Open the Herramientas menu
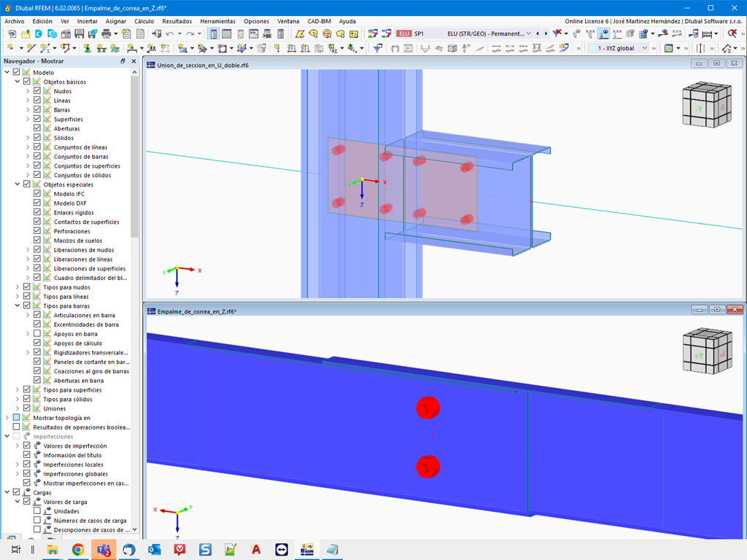747x560 pixels. coord(217,21)
